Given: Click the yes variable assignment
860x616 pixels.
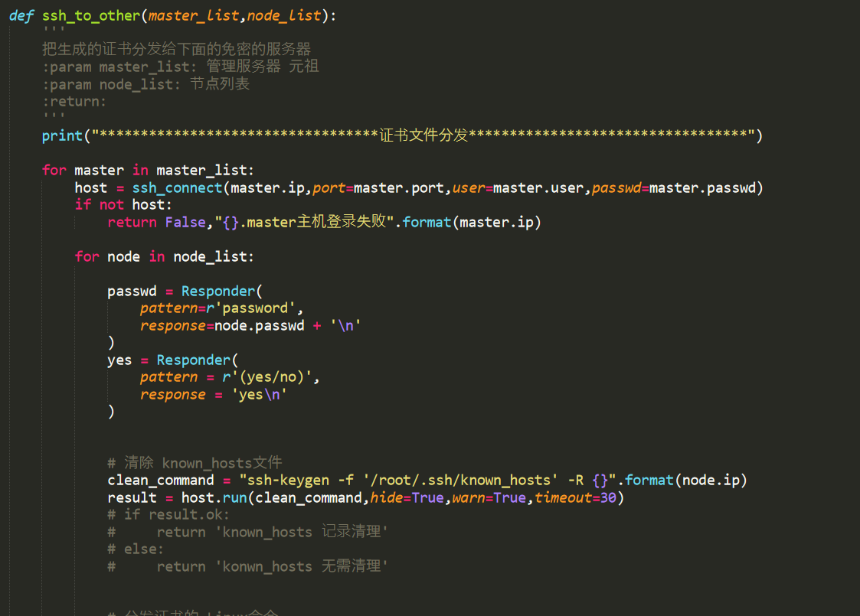Looking at the screenshot, I should point(119,360).
